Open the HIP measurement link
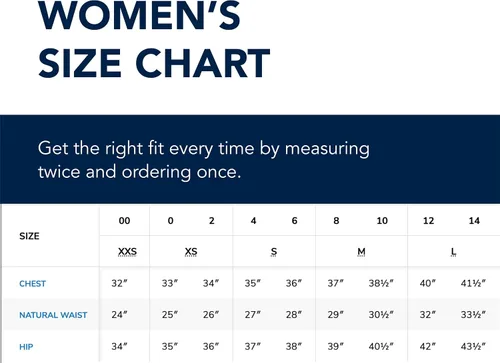 [26, 347]
